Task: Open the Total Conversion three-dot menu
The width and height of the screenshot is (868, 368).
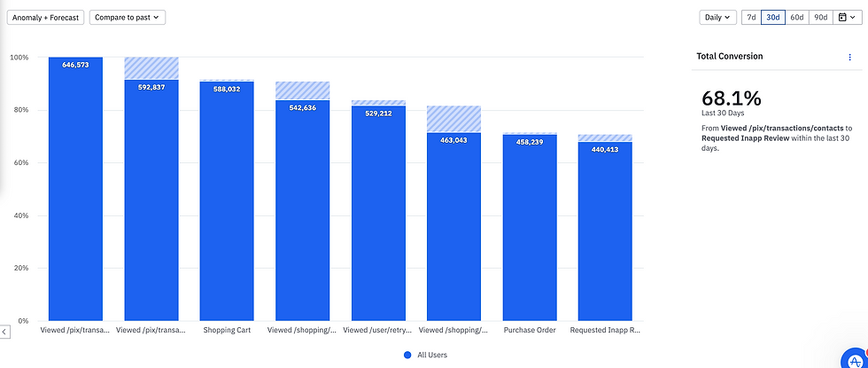Action: (x=849, y=57)
